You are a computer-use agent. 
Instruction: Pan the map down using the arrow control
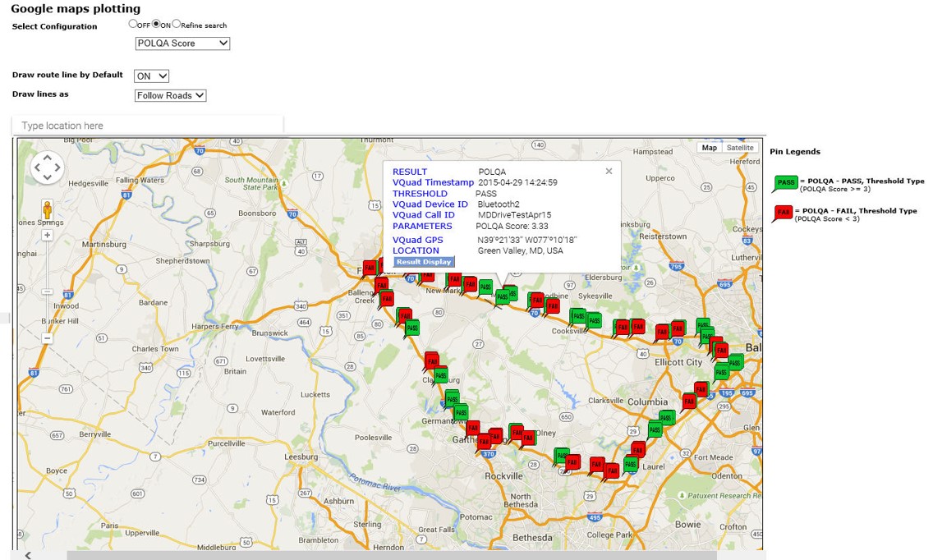point(47,177)
